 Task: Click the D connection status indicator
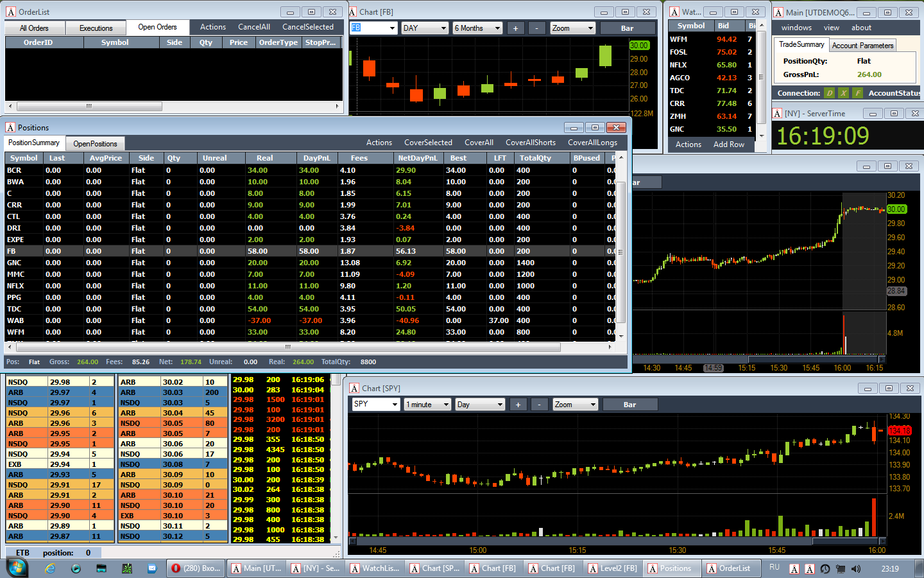coord(830,93)
